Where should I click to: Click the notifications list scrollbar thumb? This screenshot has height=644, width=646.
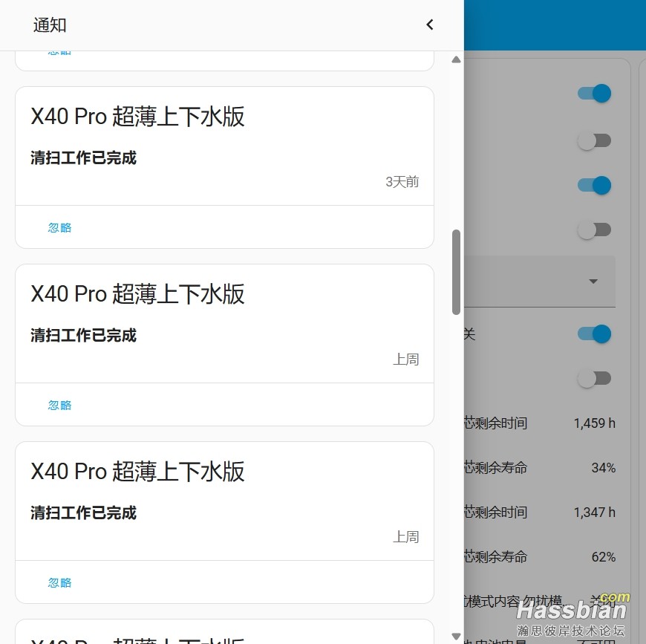tap(456, 273)
